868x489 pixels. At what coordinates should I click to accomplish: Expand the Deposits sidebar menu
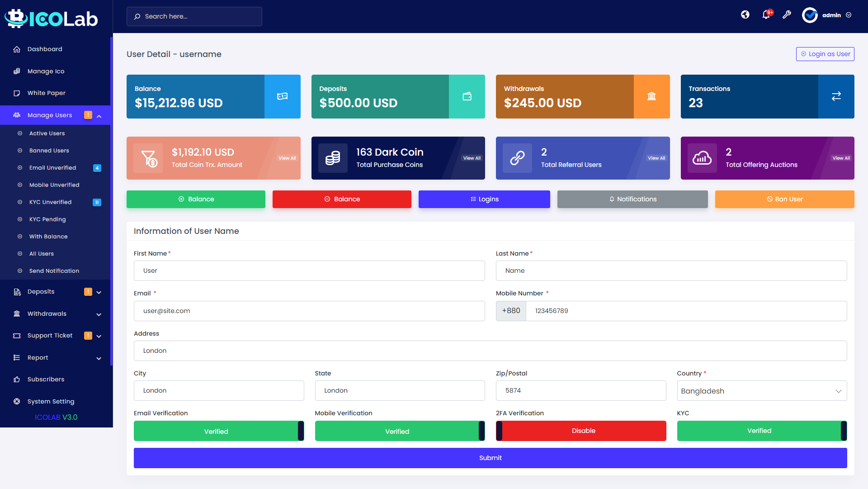[57, 292]
